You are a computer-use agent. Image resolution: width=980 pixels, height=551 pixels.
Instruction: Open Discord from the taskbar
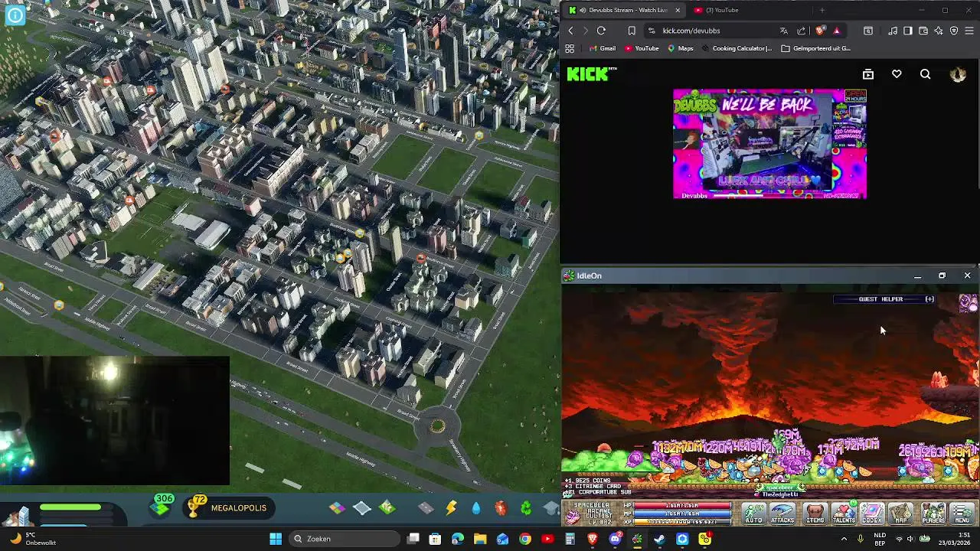point(614,539)
